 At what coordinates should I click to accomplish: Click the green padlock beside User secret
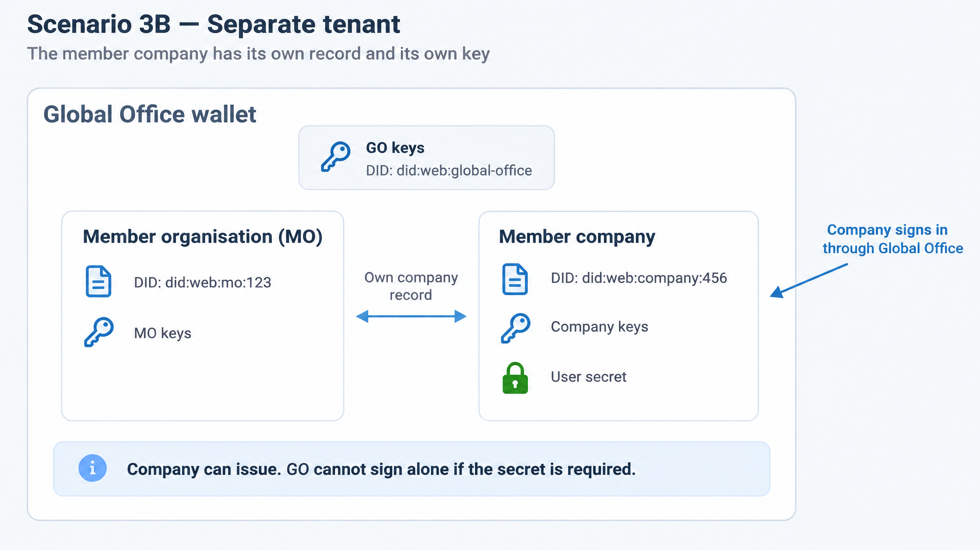(x=515, y=378)
